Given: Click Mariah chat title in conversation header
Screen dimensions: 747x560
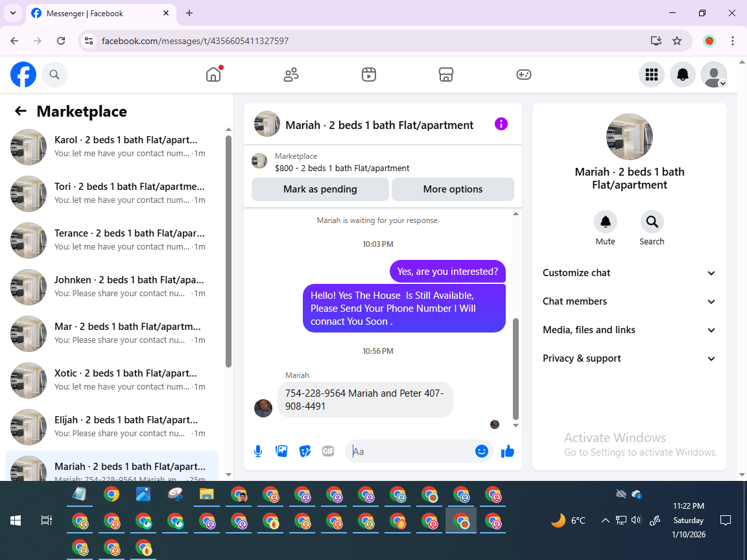Looking at the screenshot, I should (379, 125).
